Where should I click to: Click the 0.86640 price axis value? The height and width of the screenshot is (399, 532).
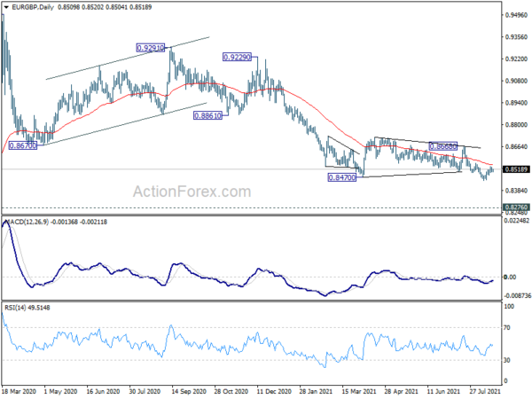tap(516, 146)
